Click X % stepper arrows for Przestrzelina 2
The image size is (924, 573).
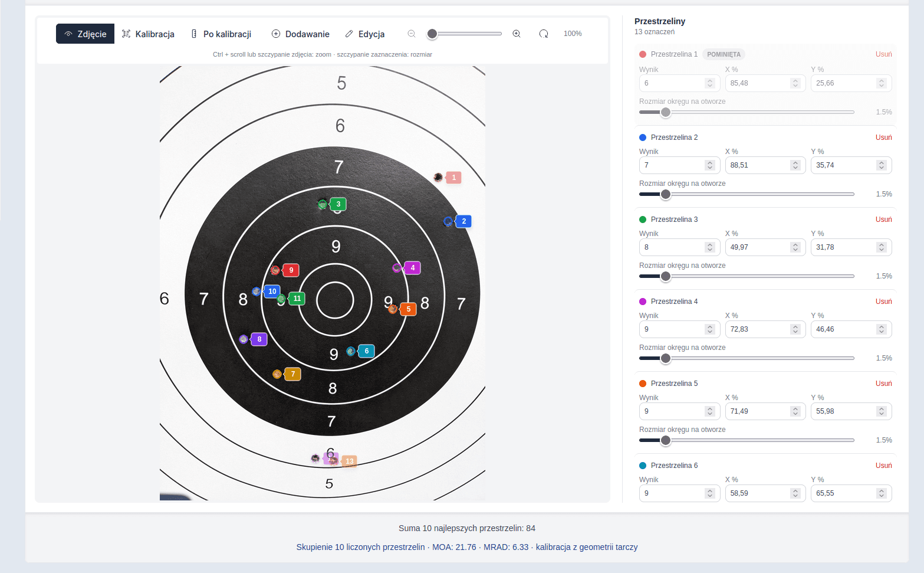[795, 165]
